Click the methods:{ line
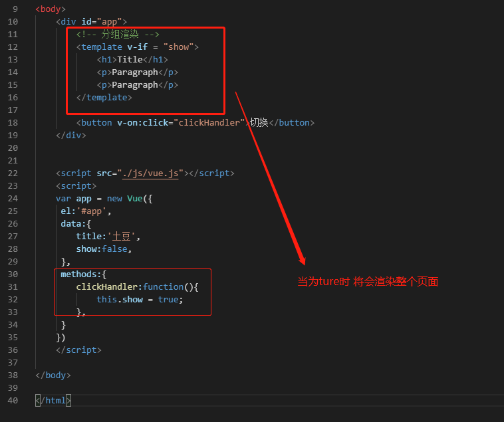 pyautogui.click(x=84, y=274)
